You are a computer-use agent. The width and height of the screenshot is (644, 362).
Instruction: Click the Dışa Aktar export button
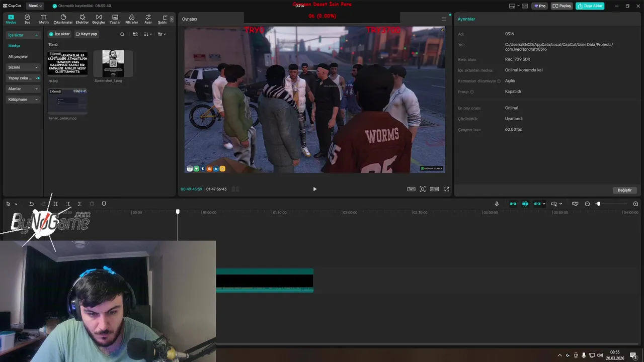click(x=590, y=6)
